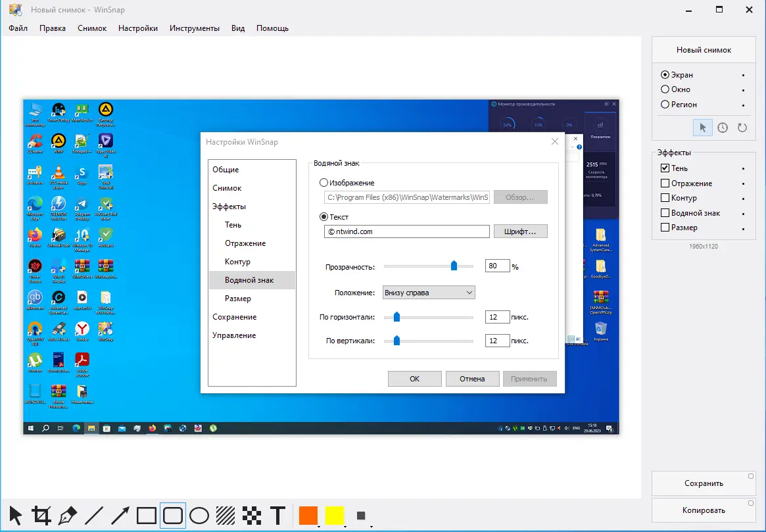Image resolution: width=766 pixels, height=532 pixels.
Task: Select the straight Line tool
Action: [94, 516]
